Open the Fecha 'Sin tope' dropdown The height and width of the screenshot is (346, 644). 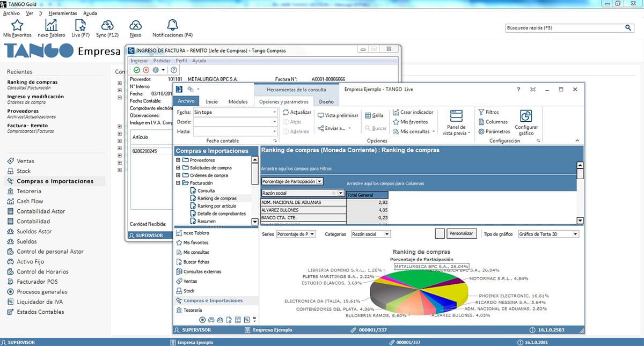click(275, 112)
